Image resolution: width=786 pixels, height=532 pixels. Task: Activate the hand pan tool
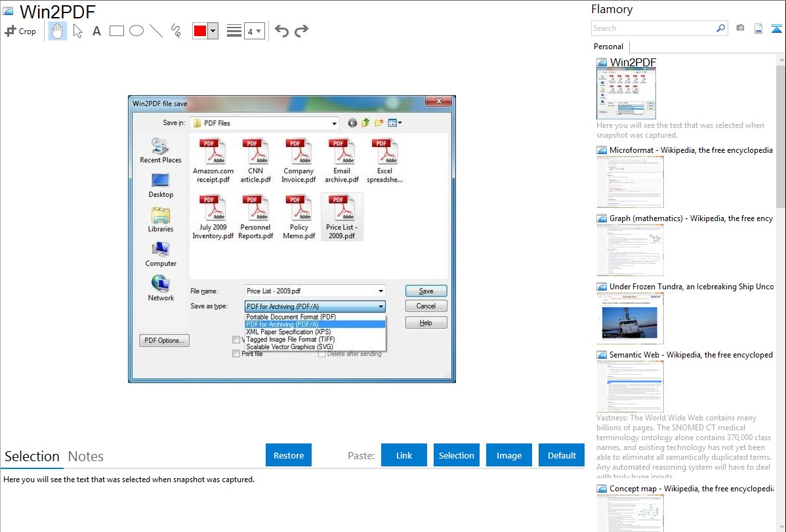[x=57, y=31]
